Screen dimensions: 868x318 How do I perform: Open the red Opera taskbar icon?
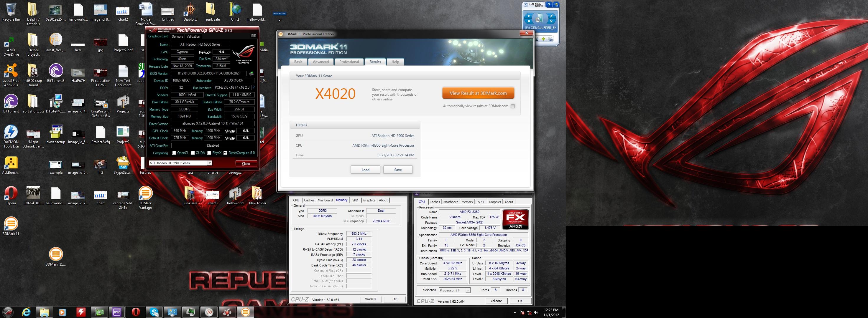136,312
